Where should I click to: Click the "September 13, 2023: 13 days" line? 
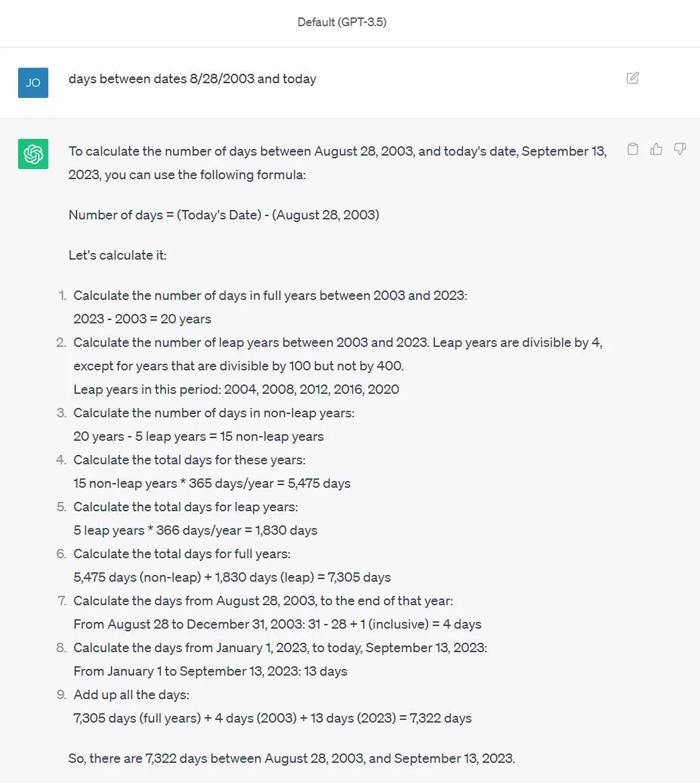(x=210, y=672)
